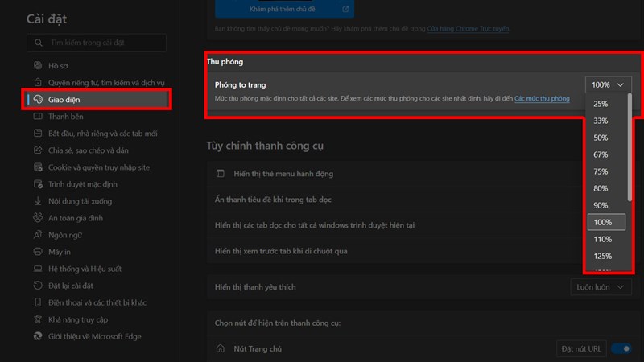Click the Hiển thị thanh yêu thích label
The width and height of the screenshot is (644, 362).
pyautogui.click(x=255, y=287)
